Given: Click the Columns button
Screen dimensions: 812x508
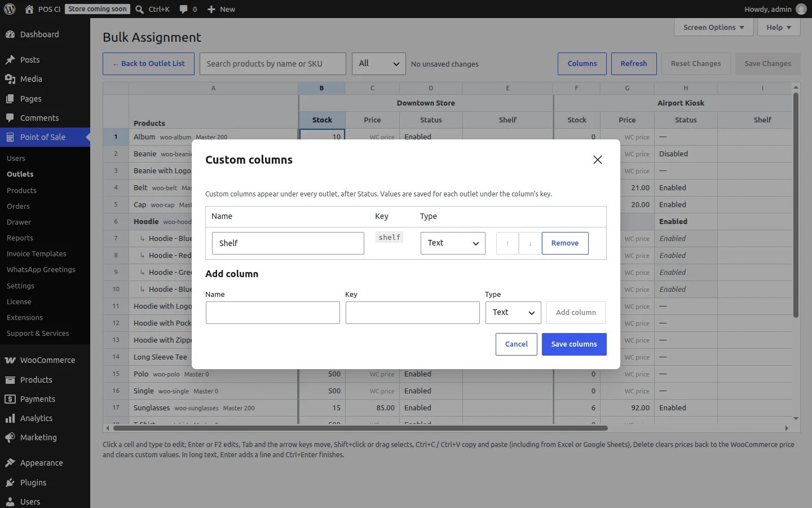Looking at the screenshot, I should (582, 64).
